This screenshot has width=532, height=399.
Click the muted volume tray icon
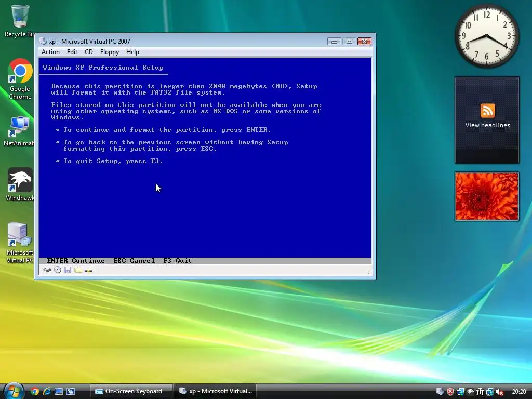pos(500,392)
